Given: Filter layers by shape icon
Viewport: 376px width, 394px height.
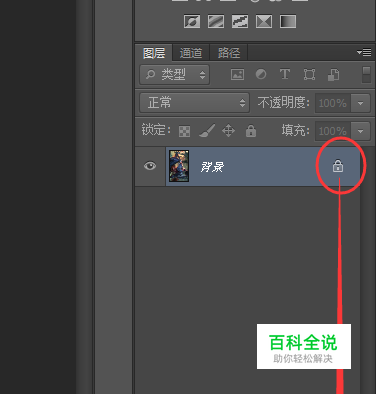Looking at the screenshot, I should [309, 74].
